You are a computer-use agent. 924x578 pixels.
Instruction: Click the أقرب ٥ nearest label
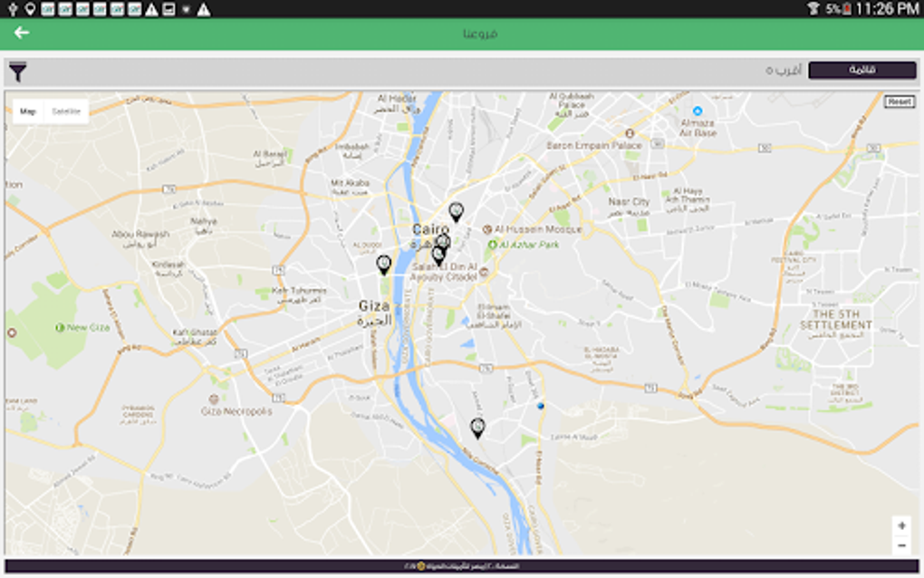pyautogui.click(x=784, y=71)
